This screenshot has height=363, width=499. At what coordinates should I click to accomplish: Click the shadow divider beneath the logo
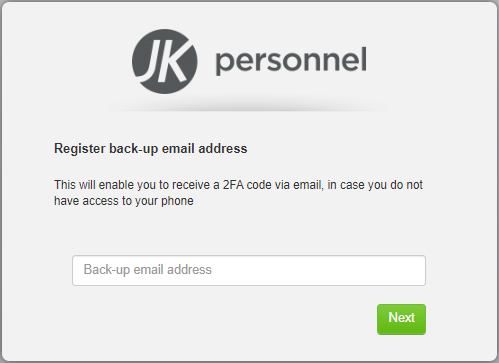tap(249, 106)
